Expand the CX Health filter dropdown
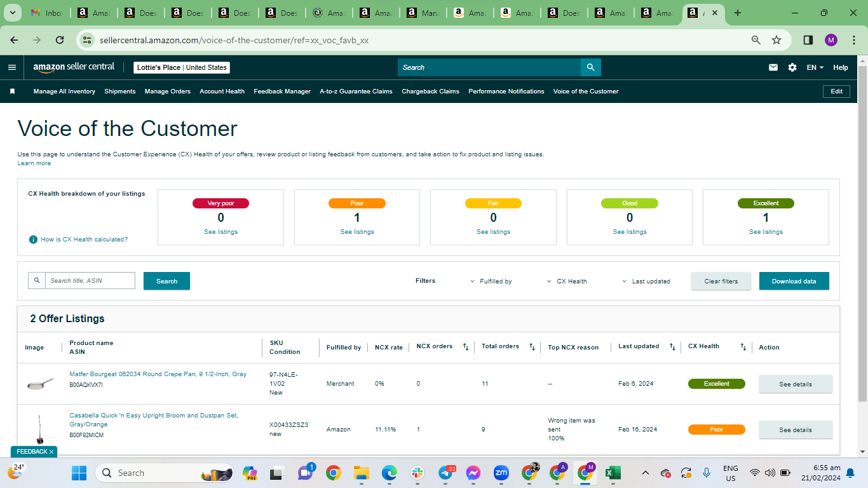This screenshot has width=868, height=488. tap(567, 281)
